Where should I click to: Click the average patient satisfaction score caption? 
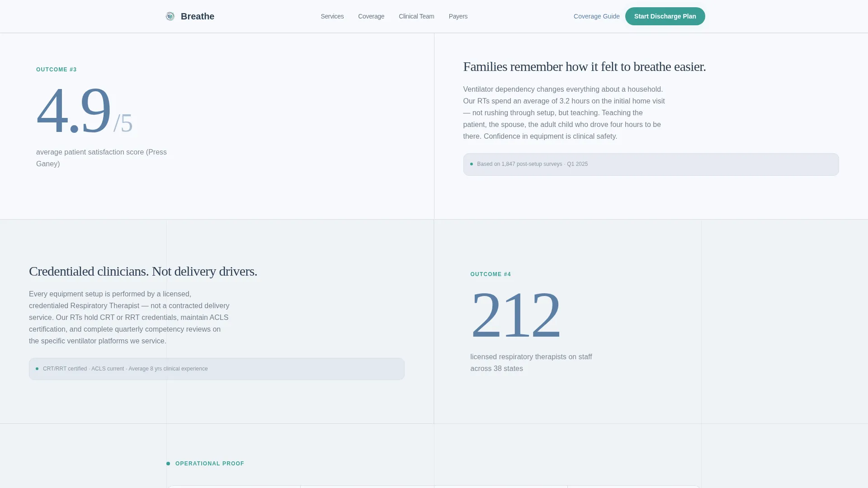click(x=101, y=158)
